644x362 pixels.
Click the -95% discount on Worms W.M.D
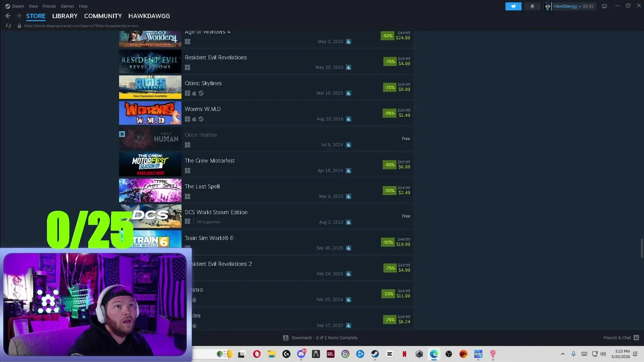tap(389, 113)
